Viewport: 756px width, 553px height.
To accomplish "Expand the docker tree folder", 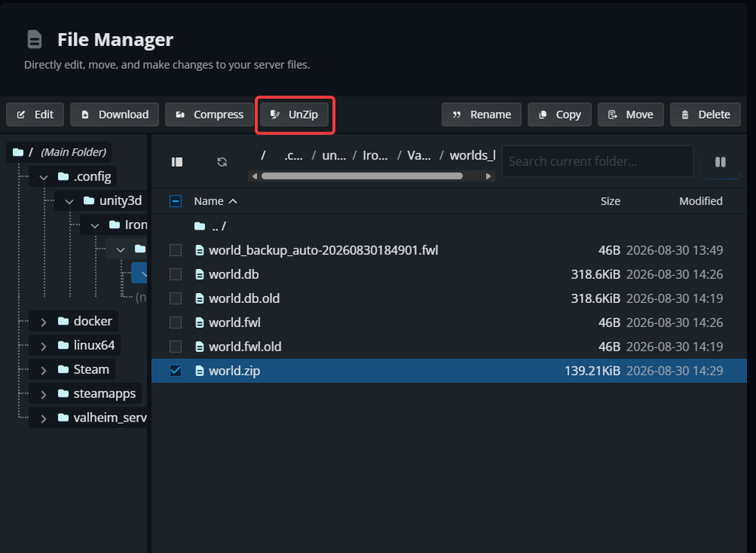I will click(x=43, y=323).
